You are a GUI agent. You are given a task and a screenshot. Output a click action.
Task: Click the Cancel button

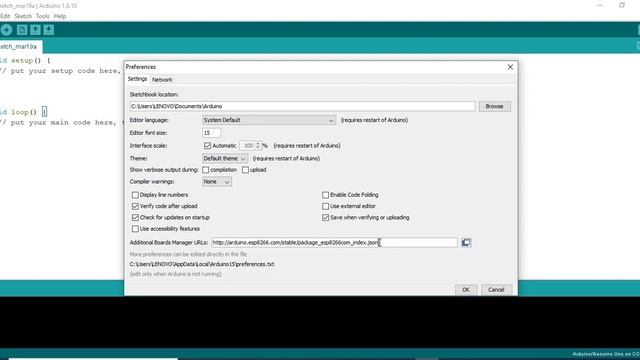point(496,290)
